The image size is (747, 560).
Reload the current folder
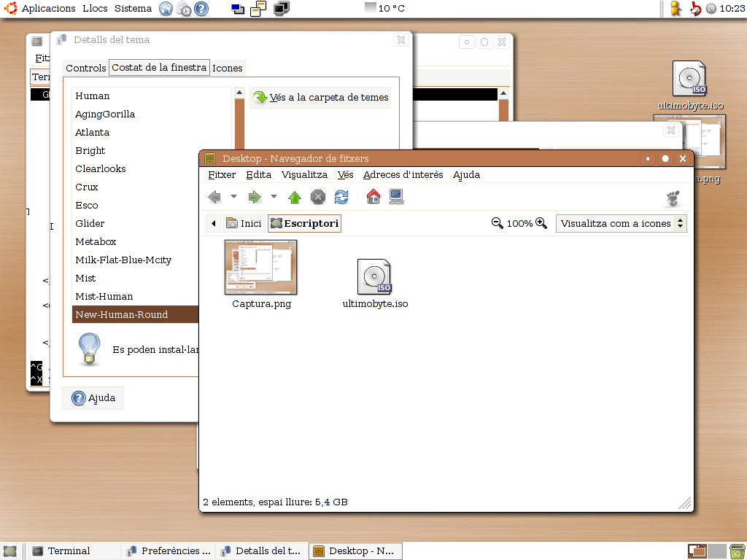coord(341,197)
